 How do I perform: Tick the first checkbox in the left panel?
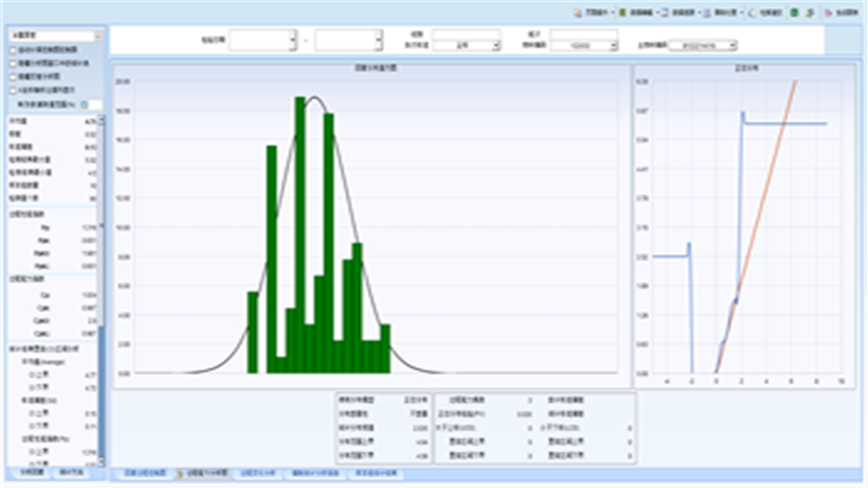click(x=13, y=50)
